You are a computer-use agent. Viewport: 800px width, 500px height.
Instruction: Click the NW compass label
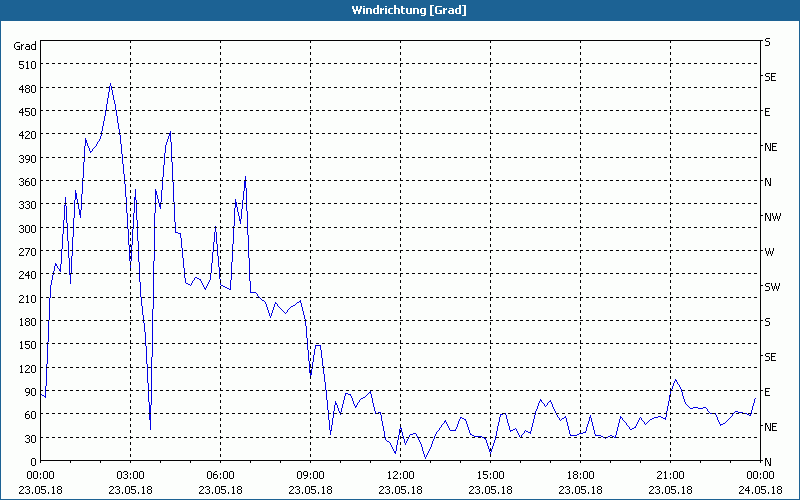[772, 217]
